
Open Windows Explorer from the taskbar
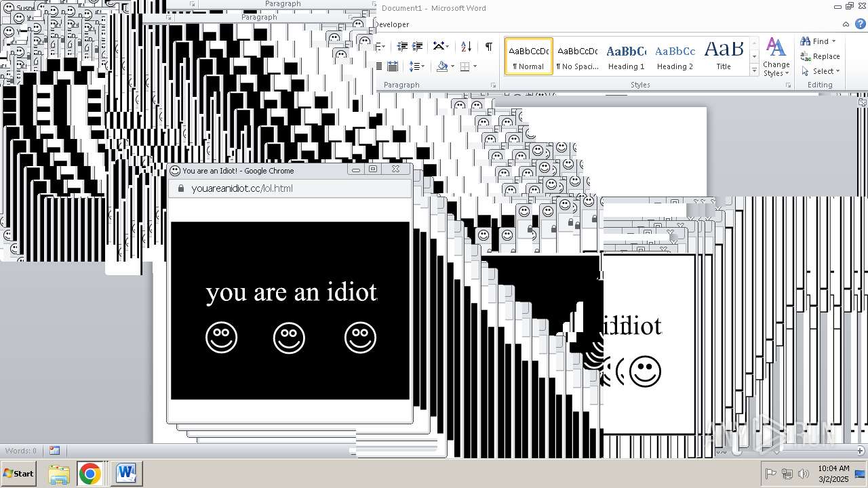(x=59, y=474)
